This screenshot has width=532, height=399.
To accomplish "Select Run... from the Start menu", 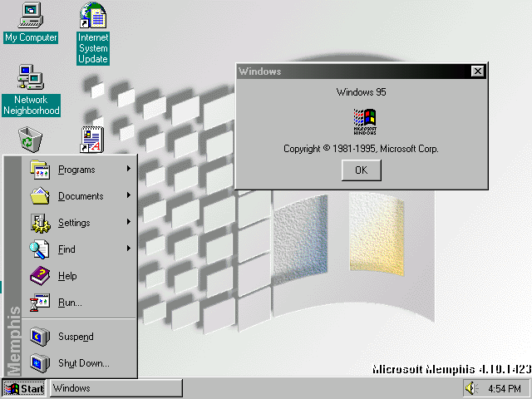I will tap(70, 303).
